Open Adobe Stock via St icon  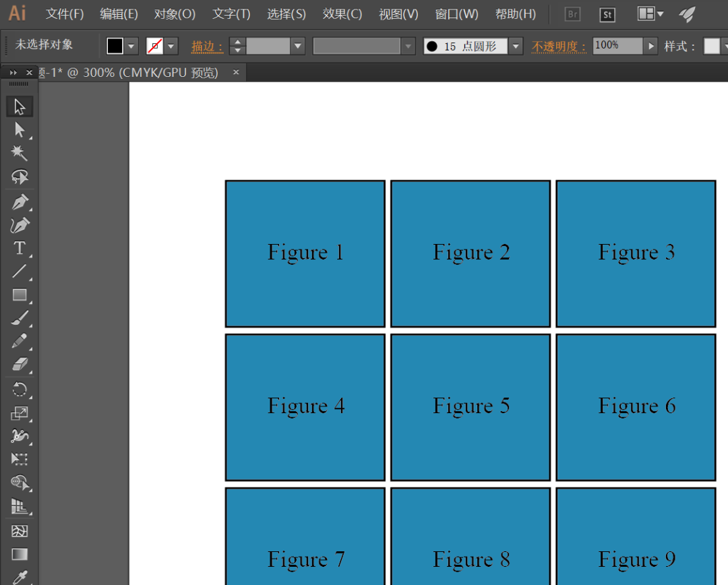tap(607, 14)
